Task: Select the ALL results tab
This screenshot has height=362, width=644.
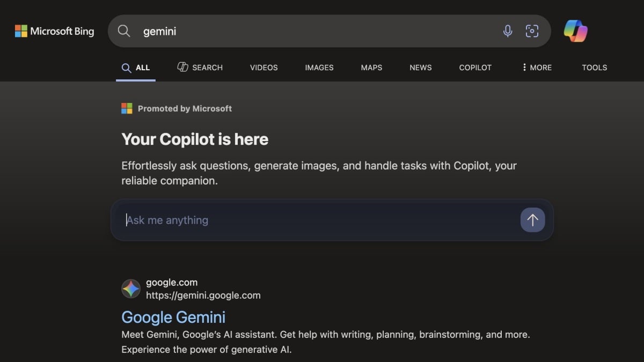Action: (136, 68)
